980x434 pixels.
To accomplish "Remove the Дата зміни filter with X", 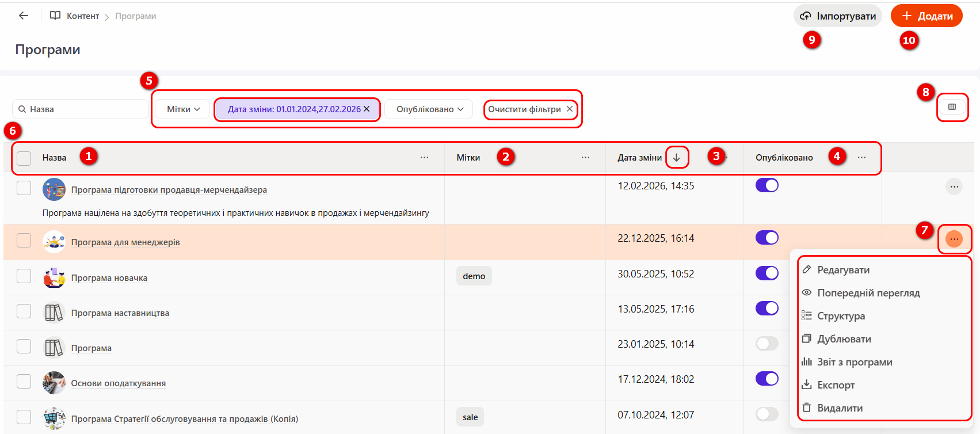I will click(367, 109).
